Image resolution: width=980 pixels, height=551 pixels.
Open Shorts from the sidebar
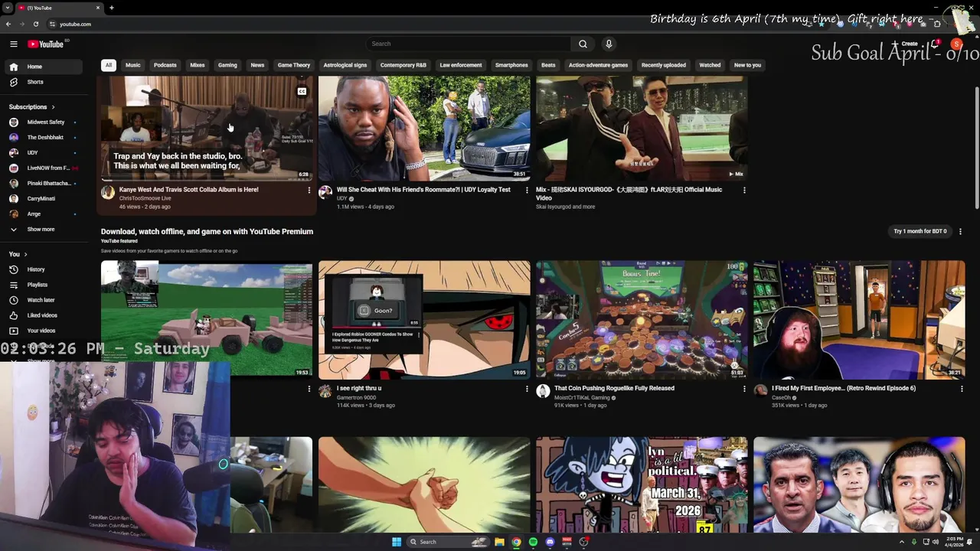[44, 82]
